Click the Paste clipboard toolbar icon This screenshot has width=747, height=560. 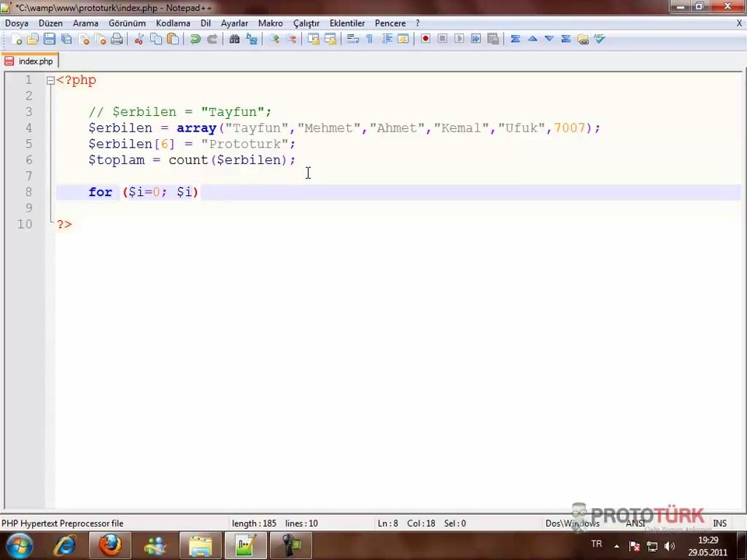[x=173, y=39]
